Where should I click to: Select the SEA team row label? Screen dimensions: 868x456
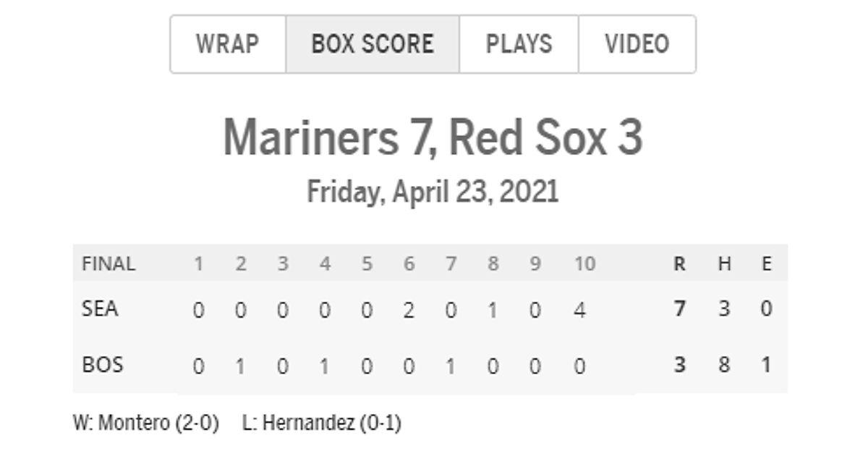pos(100,309)
